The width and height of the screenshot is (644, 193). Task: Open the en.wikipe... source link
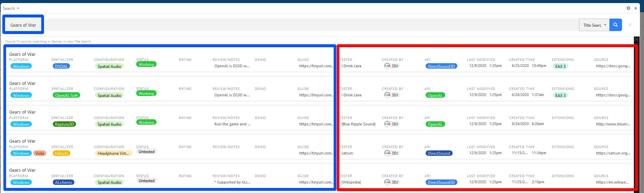coord(612,182)
